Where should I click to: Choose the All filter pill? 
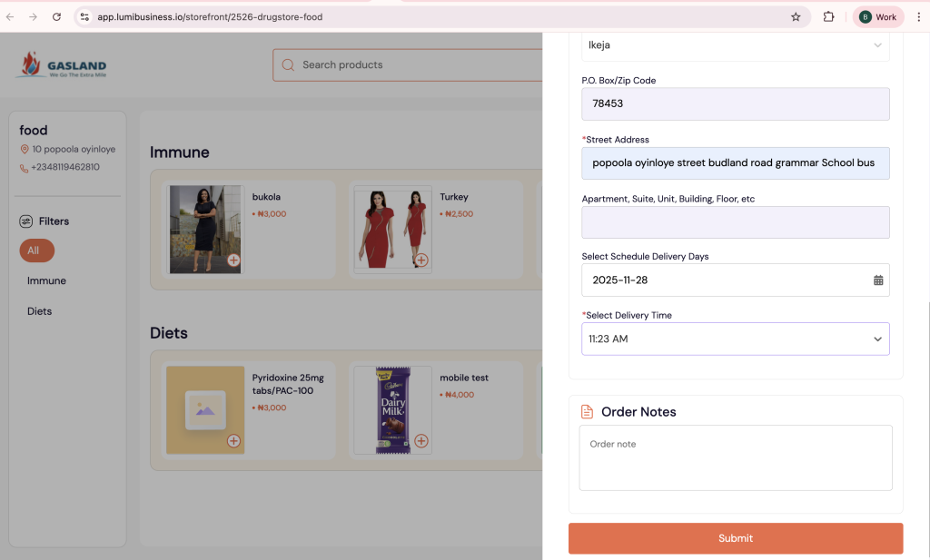[36, 251]
